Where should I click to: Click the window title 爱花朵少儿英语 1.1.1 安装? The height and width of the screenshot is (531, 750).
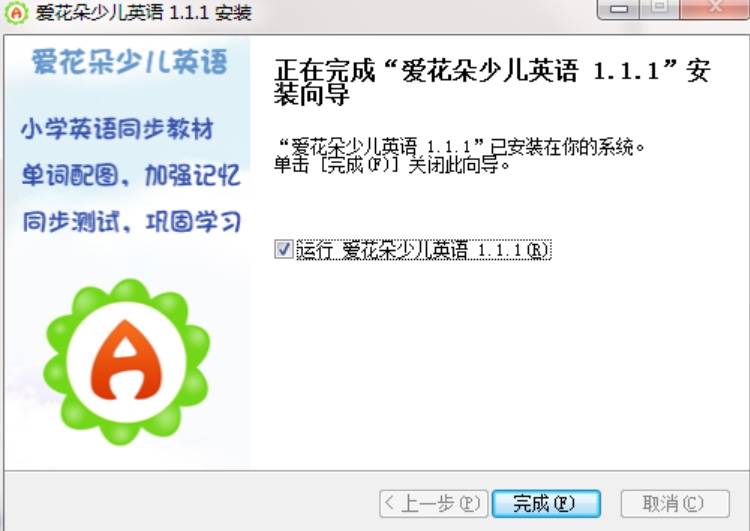[x=143, y=12]
